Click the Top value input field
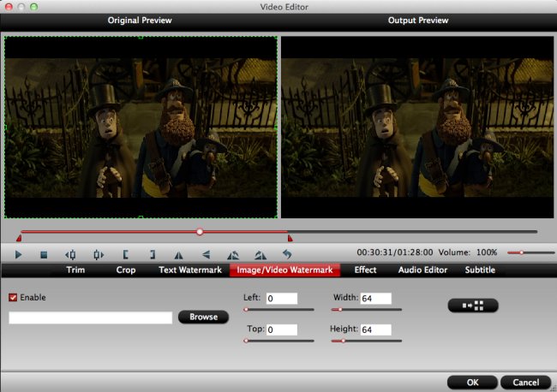The image size is (557, 392). [282, 330]
